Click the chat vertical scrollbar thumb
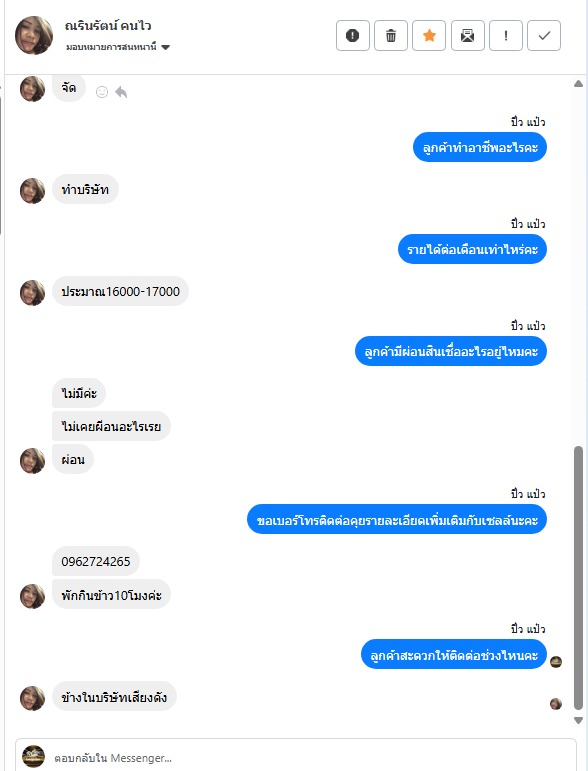The width and height of the screenshot is (588, 771). pos(579,578)
